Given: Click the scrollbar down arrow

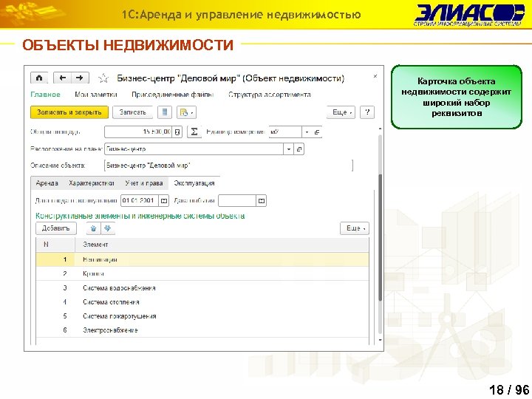Looking at the screenshot, I should tap(381, 340).
